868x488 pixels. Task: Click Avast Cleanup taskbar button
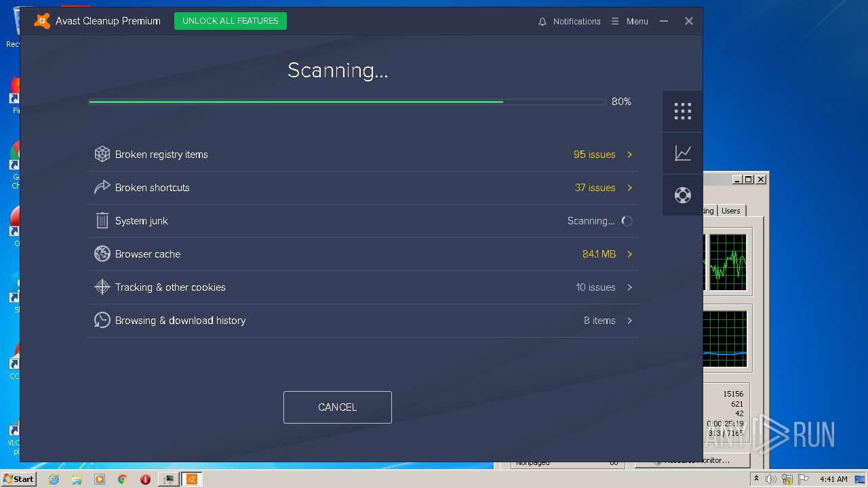(x=192, y=479)
